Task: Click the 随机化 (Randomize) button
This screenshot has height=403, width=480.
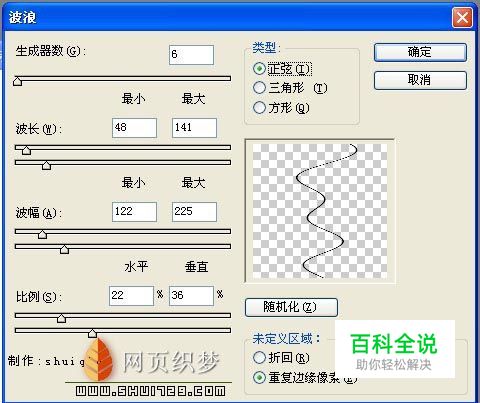Action: (291, 307)
